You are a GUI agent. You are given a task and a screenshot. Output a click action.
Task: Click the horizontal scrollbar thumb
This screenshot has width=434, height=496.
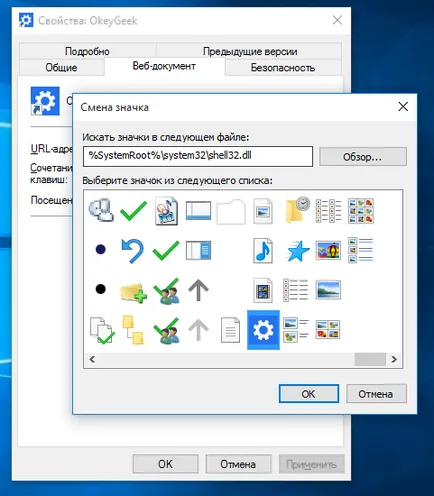coord(370,359)
